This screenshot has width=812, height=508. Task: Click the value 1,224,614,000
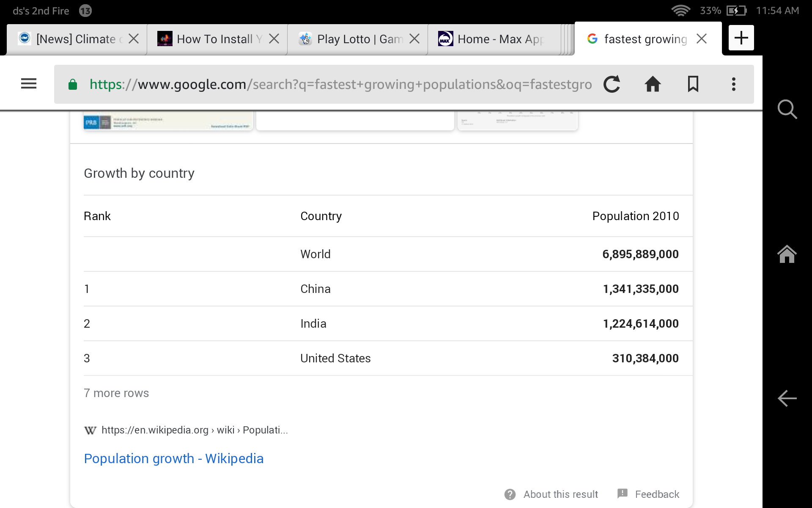[640, 324]
